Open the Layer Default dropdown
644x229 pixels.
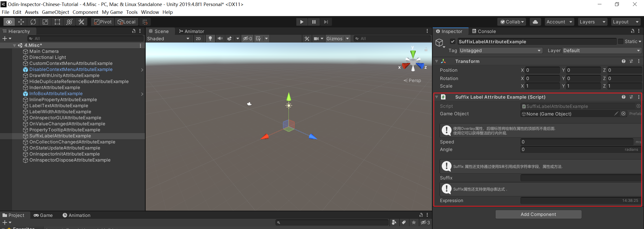click(602, 51)
